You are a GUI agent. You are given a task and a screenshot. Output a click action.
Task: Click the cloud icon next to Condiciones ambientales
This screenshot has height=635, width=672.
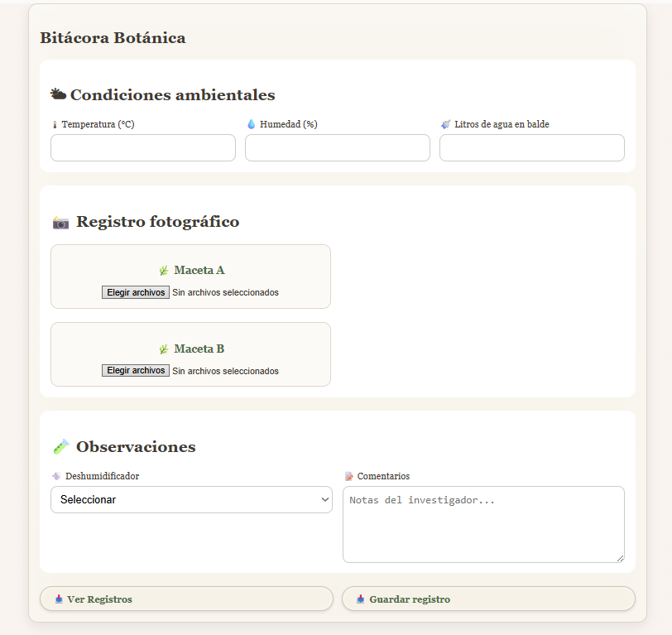(x=58, y=94)
